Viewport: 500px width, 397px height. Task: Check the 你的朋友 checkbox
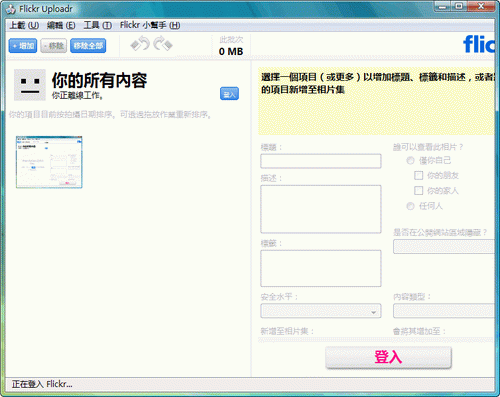tap(418, 175)
